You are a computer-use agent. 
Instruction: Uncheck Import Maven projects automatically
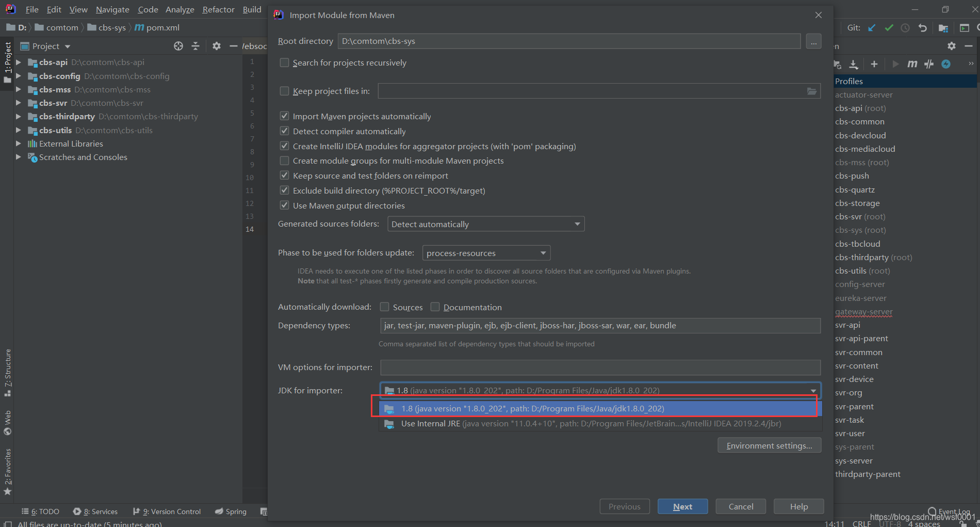[284, 116]
